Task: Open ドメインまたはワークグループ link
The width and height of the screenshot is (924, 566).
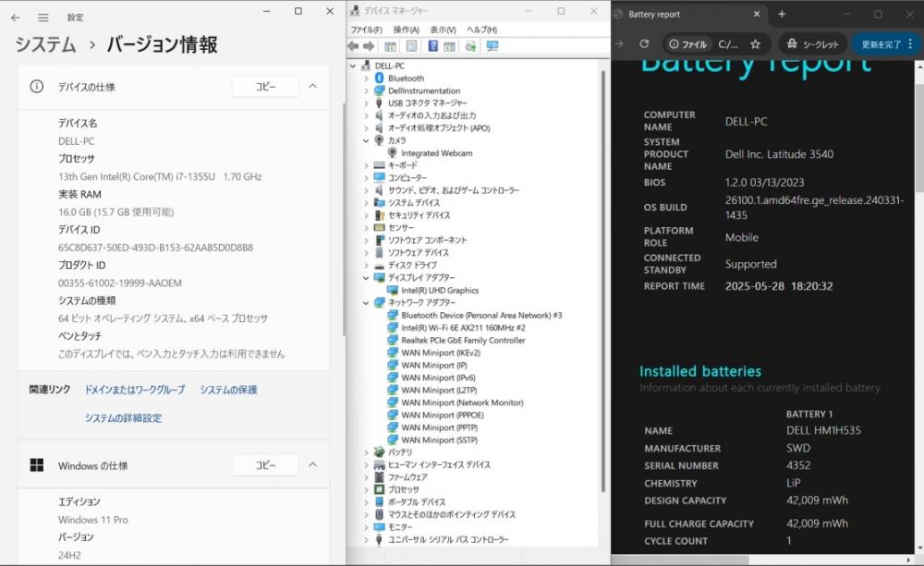Action: point(135,390)
